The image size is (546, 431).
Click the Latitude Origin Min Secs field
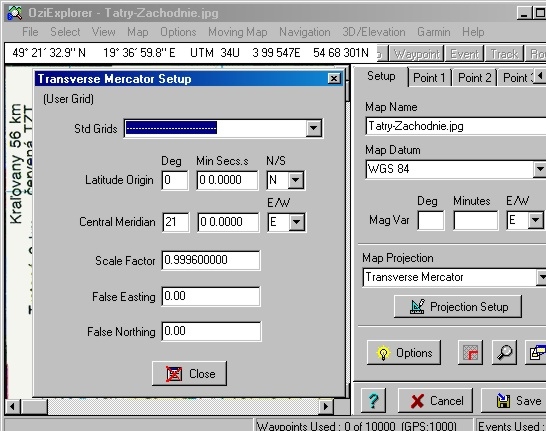(227, 180)
